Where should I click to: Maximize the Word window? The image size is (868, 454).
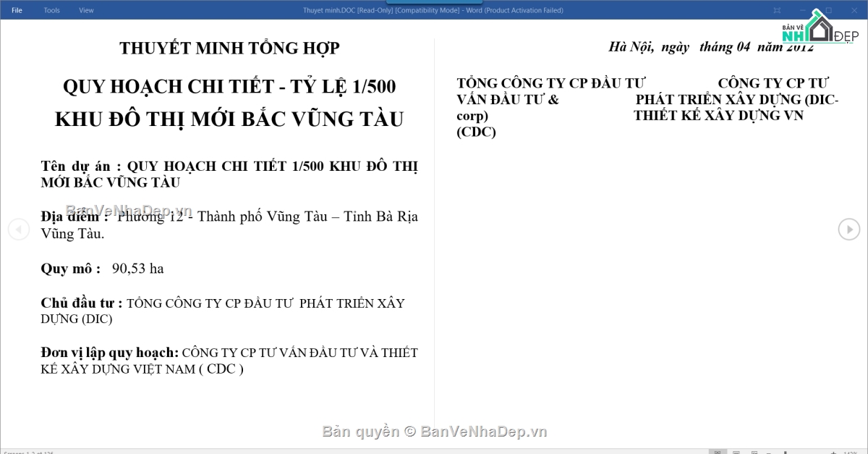click(828, 10)
